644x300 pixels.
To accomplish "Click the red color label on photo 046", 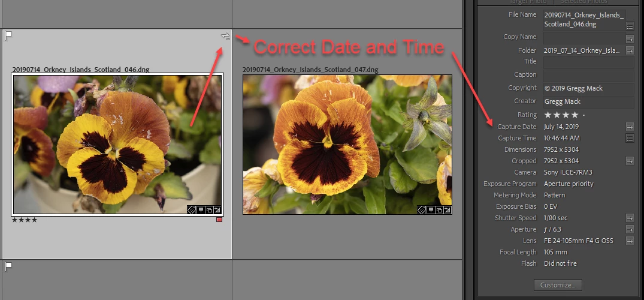I will (219, 220).
